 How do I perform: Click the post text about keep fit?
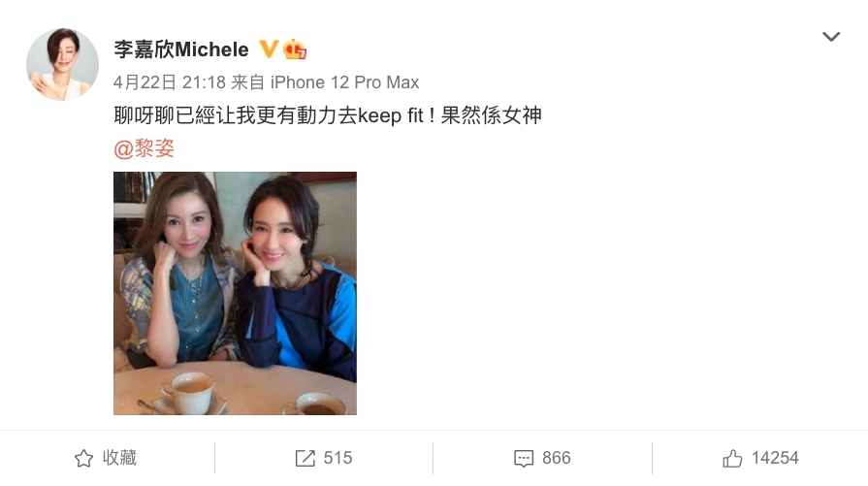(x=328, y=115)
